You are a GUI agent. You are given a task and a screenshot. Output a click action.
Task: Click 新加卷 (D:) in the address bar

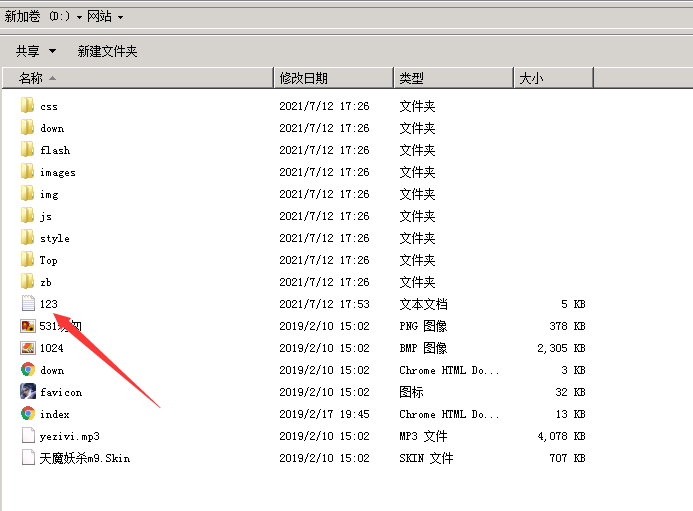38,17
